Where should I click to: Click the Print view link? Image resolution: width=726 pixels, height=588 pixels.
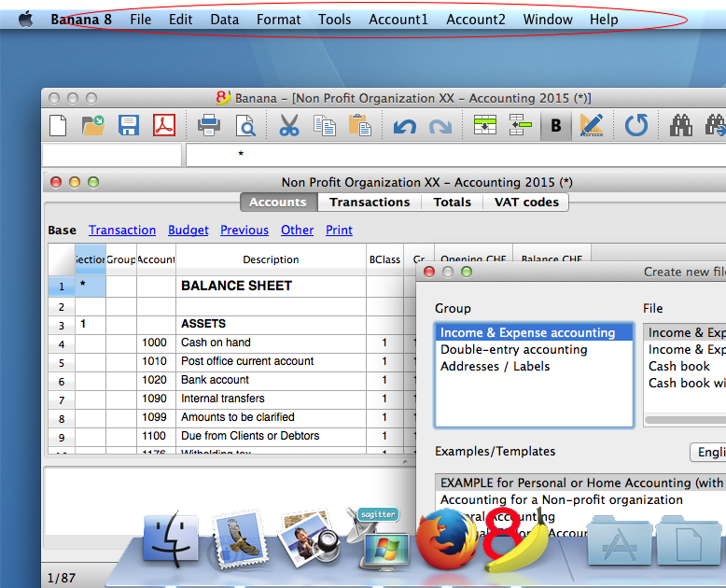[339, 231]
